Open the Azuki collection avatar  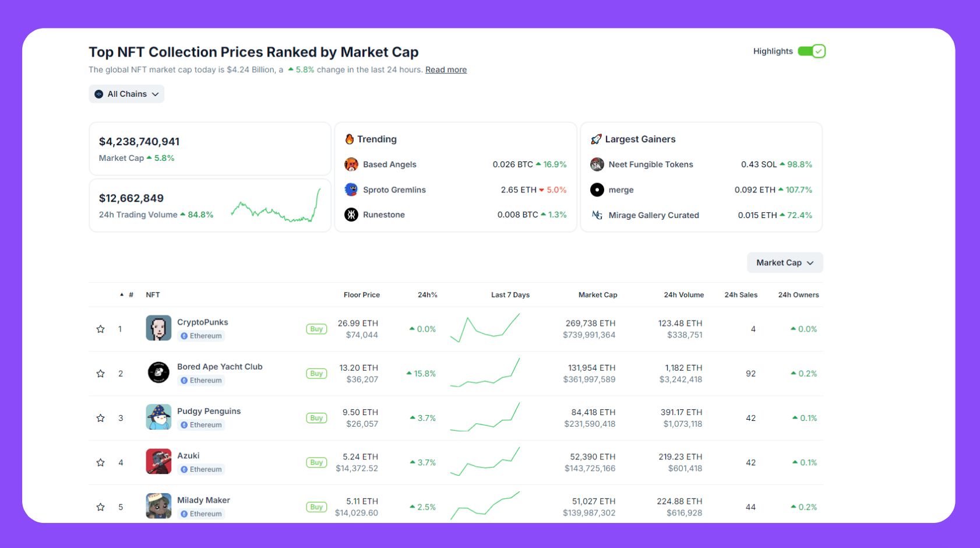158,461
